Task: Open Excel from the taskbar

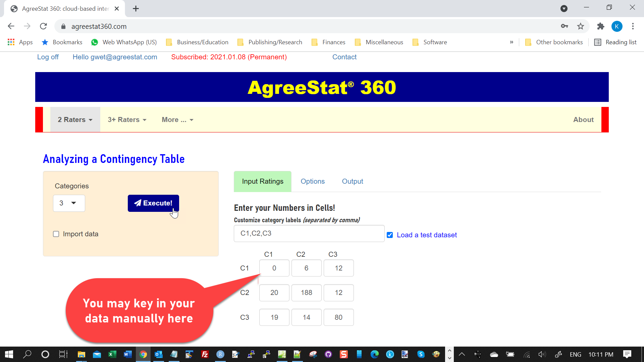Action: (x=112, y=354)
